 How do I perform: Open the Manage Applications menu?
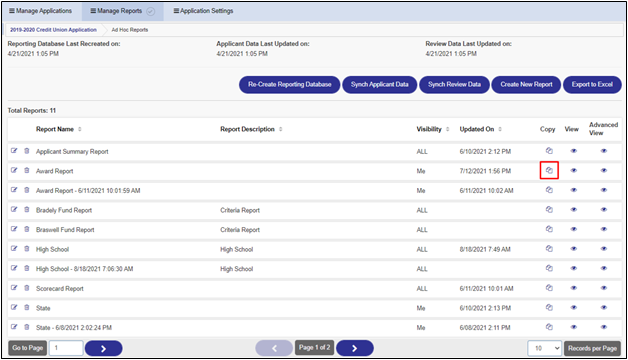pos(40,11)
